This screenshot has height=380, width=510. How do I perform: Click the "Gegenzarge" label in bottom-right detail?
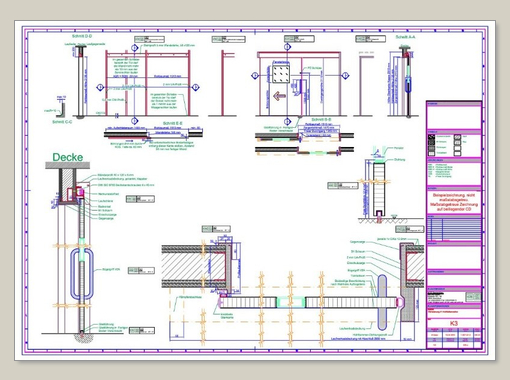point(357,242)
